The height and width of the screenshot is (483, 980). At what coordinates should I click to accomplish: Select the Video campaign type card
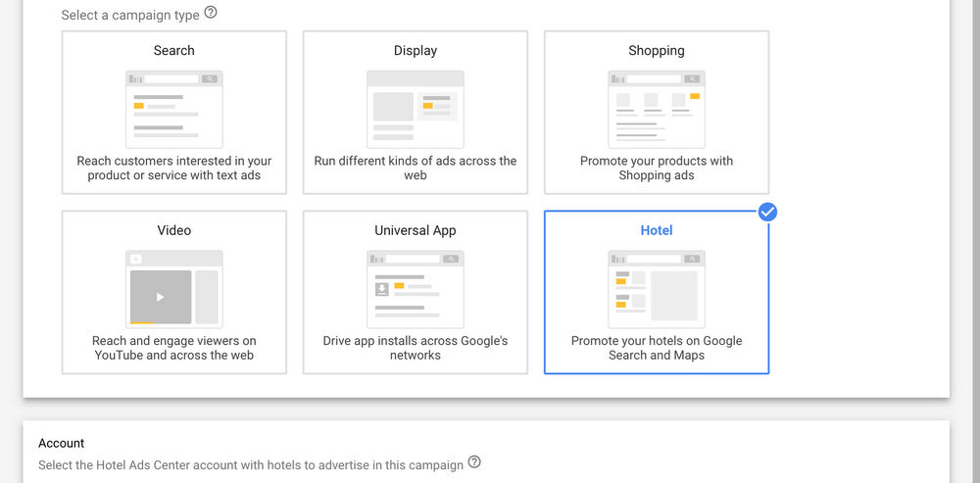tap(173, 292)
